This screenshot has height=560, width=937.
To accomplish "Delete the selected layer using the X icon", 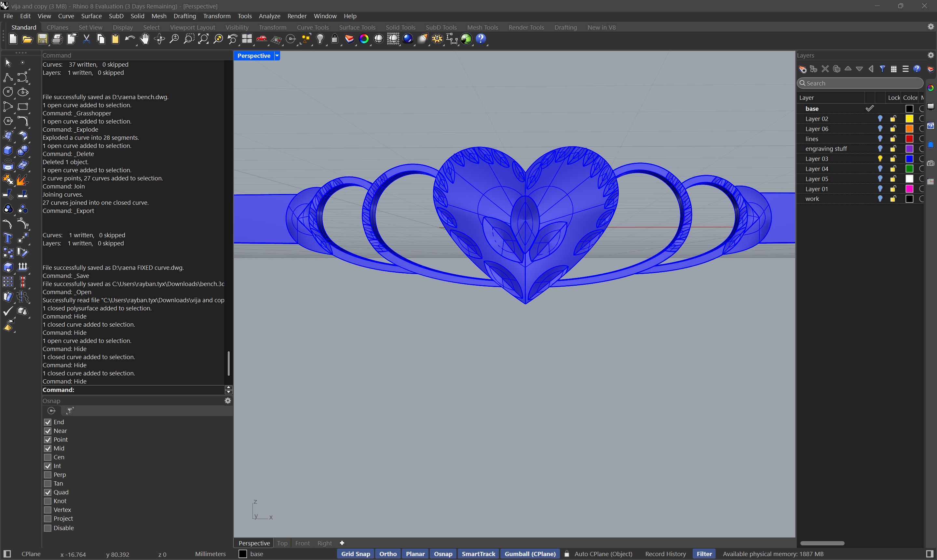I will pos(825,69).
